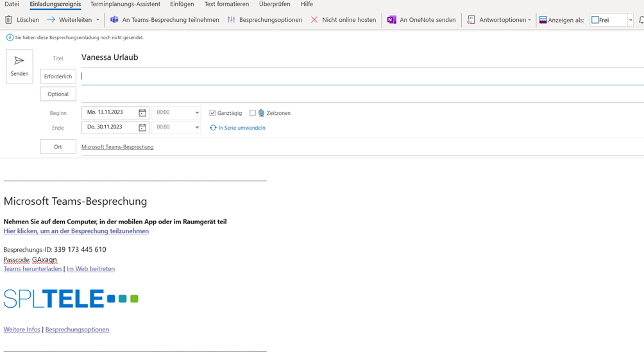The width and height of the screenshot is (644, 359).
Task: Click the reminder bell icon
Action: 641,20
